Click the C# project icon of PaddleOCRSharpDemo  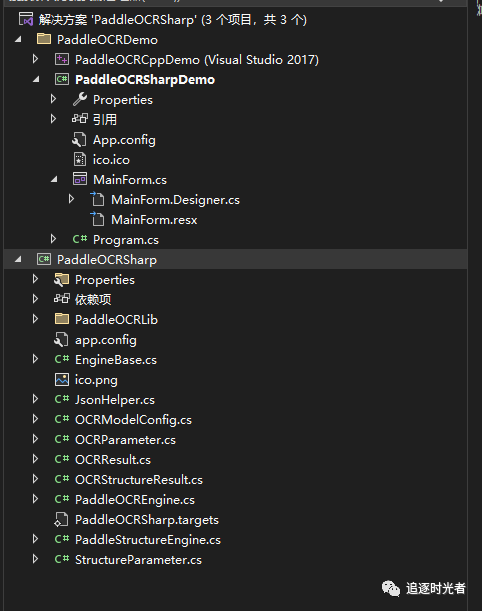[x=62, y=79]
